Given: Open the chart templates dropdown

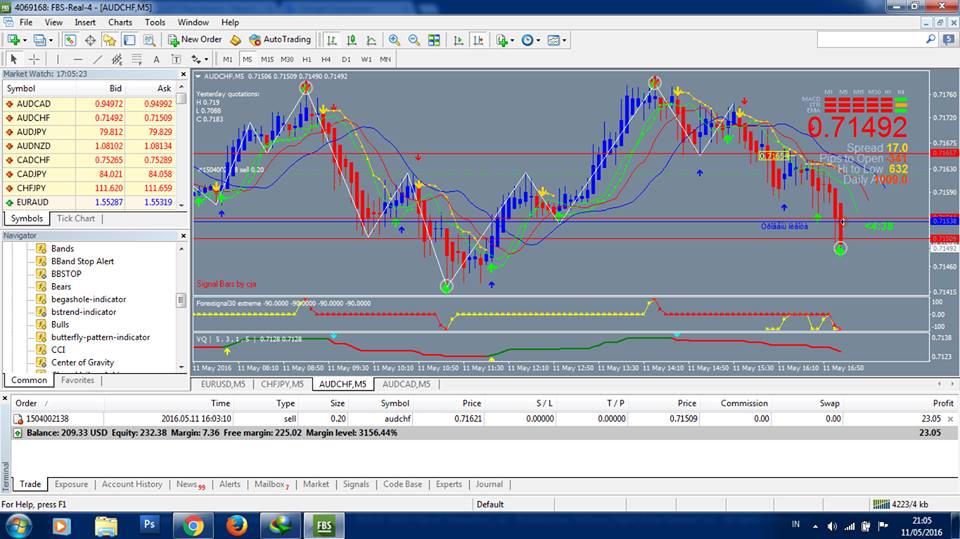Looking at the screenshot, I should pos(557,40).
